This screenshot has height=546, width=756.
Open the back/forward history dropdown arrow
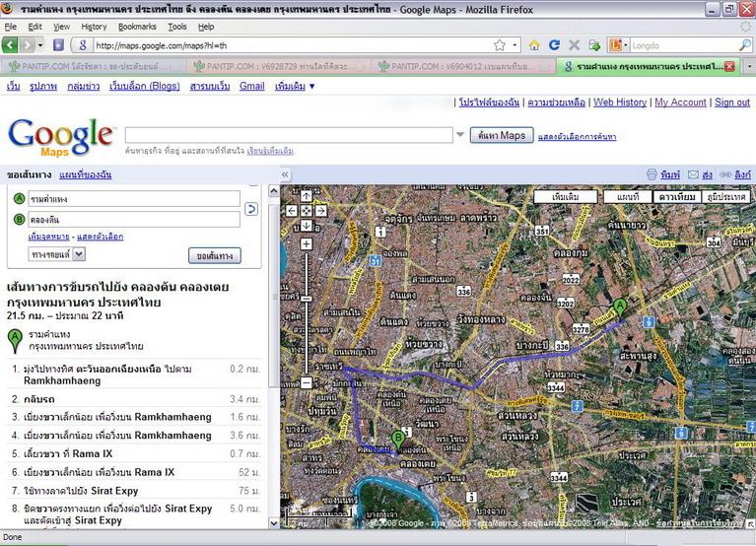40,45
